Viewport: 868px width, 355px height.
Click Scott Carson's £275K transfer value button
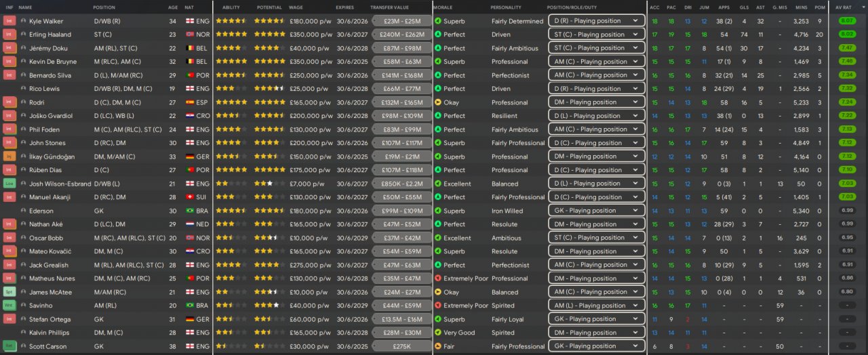tap(401, 346)
